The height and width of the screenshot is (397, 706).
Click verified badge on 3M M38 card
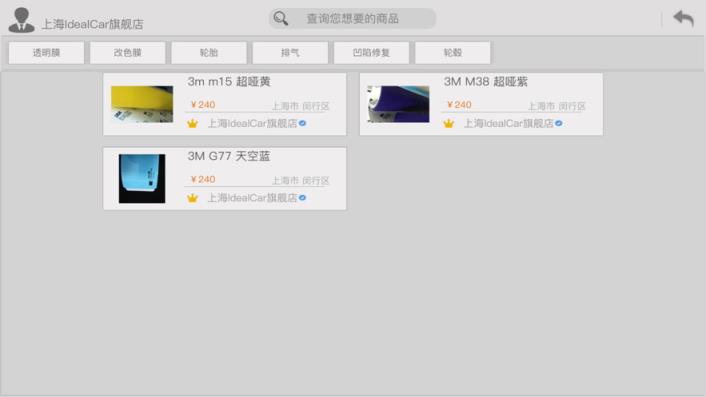[558, 123]
